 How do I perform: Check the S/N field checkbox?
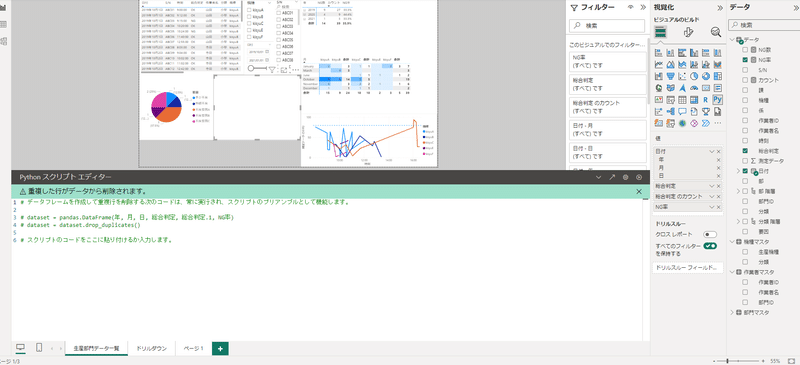click(x=745, y=70)
